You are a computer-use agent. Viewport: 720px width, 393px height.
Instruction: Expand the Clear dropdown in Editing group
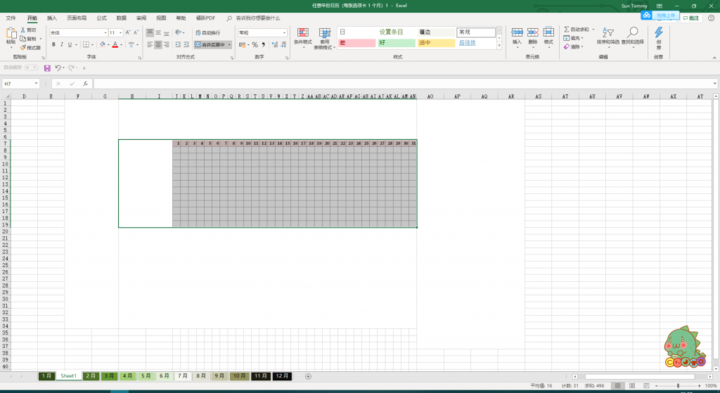click(582, 47)
